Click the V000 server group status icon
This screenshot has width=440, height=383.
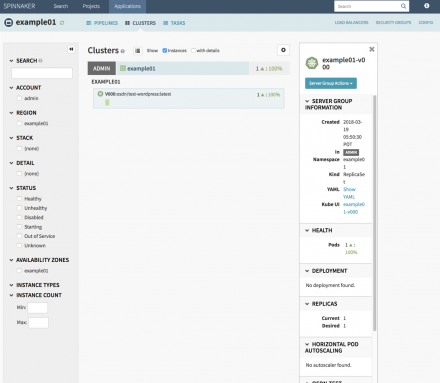100,94
